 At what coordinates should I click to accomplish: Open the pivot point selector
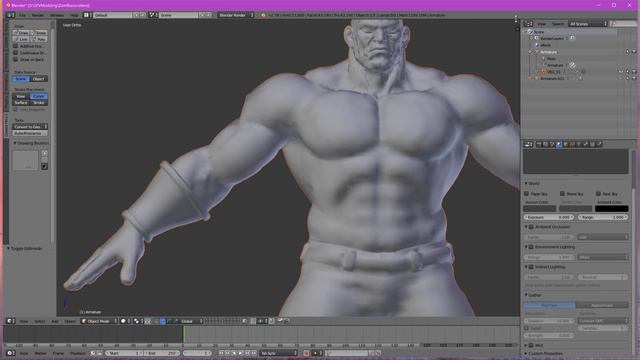point(138,321)
